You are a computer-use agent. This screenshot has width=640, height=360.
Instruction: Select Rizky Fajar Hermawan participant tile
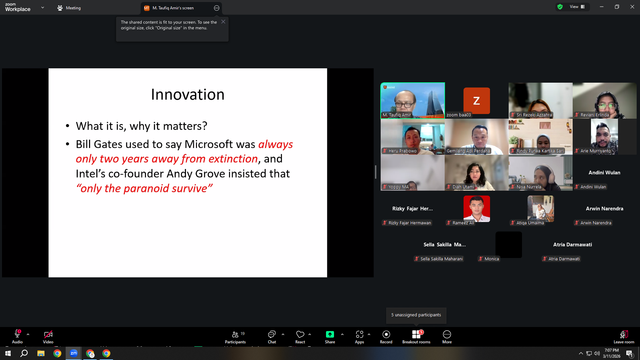413,209
